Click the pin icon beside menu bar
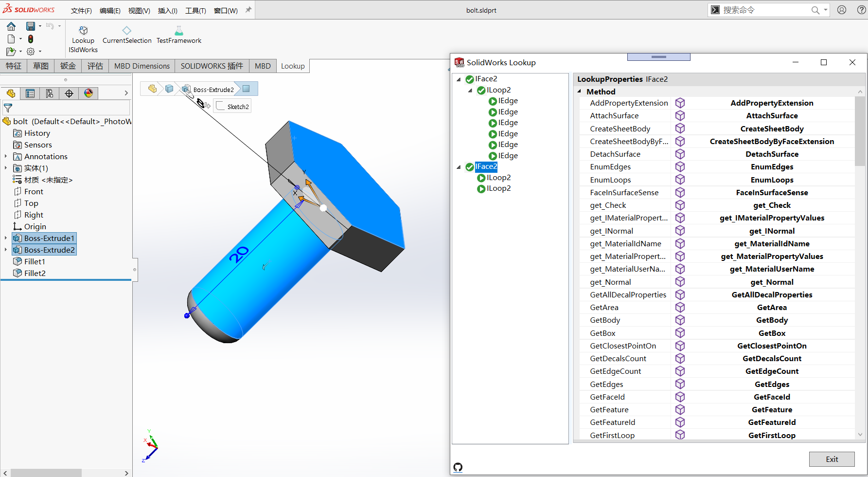Viewport: 868px width, 477px height. [248, 10]
